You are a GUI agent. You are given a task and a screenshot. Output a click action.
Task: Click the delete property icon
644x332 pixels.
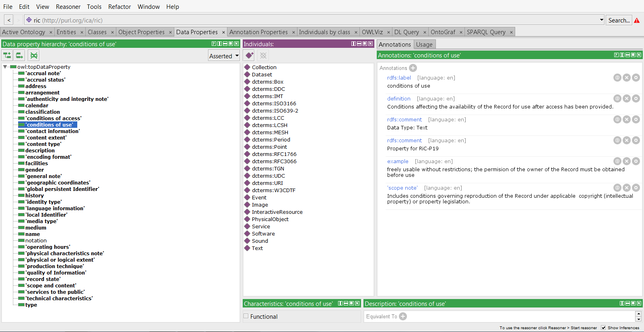pyautogui.click(x=34, y=55)
